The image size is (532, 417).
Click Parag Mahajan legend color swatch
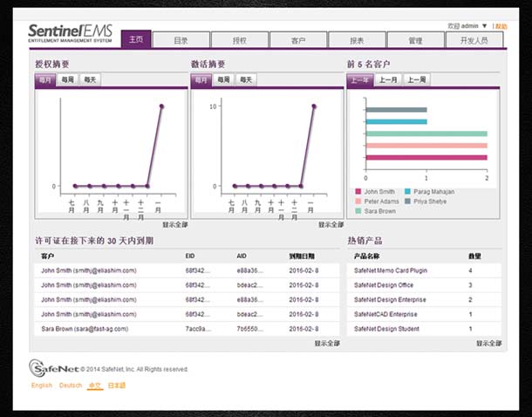pos(407,191)
